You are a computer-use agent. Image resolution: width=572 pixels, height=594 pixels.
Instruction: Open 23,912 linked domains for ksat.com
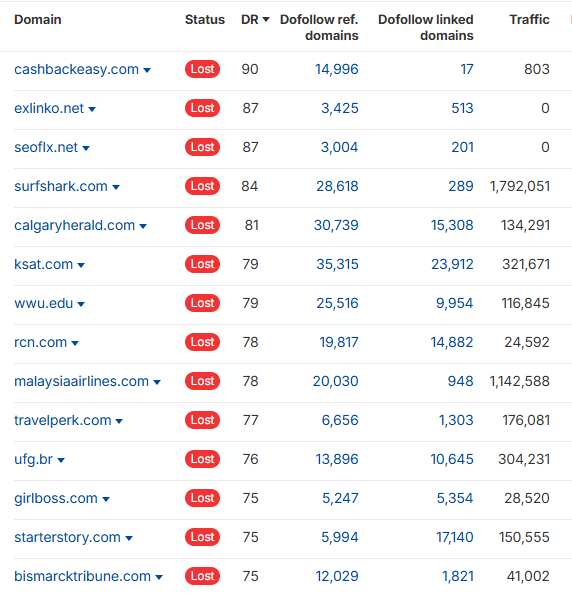(452, 264)
